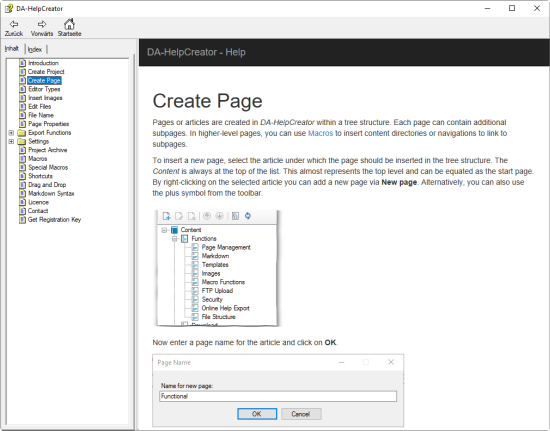This screenshot has height=431, width=550.
Task: Click the Name for new page field
Action: coord(278,396)
